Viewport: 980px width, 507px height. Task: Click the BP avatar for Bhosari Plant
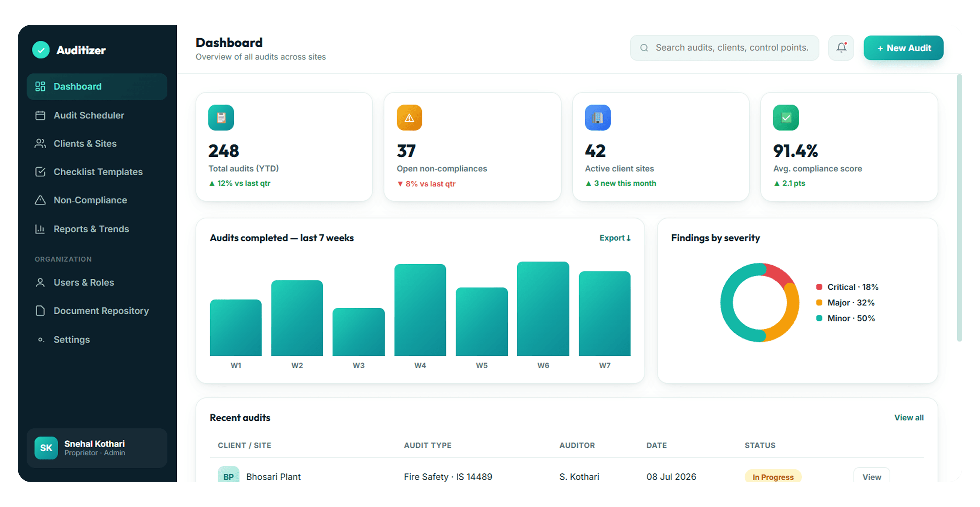click(229, 475)
